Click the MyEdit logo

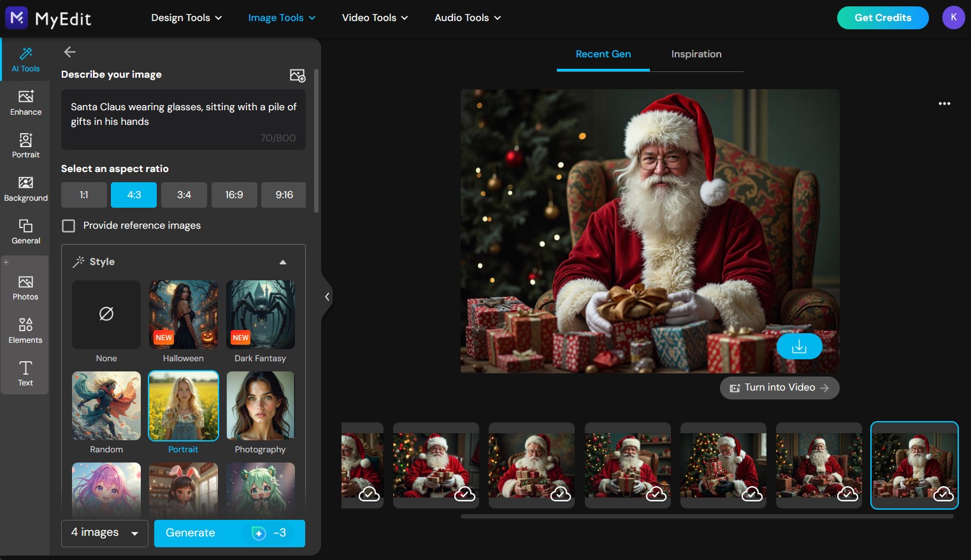point(48,18)
